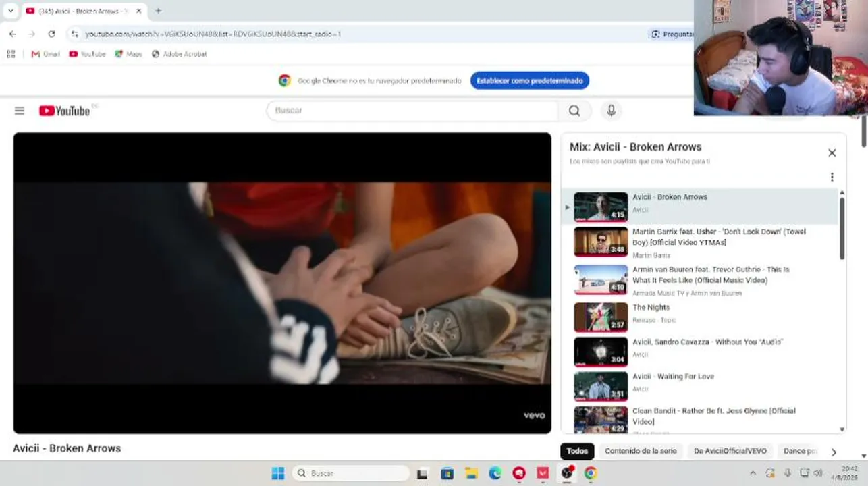The width and height of the screenshot is (868, 486).
Task: Open the Windows Start menu
Action: [277, 473]
